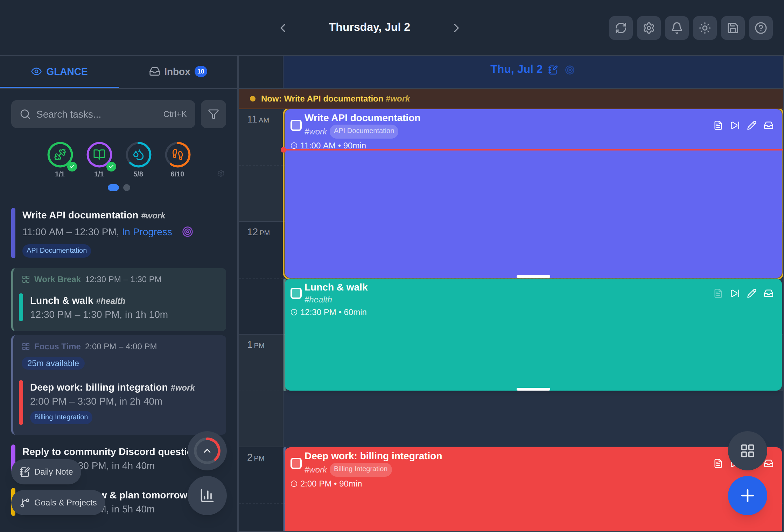Screen dimensions: 784x532
Task: Click the 12 PM time label
Action: click(258, 232)
